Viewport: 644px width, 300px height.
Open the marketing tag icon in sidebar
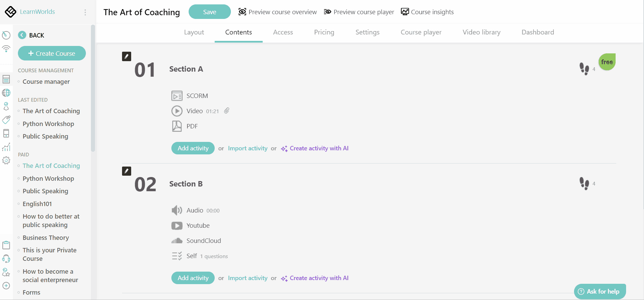pos(6,120)
